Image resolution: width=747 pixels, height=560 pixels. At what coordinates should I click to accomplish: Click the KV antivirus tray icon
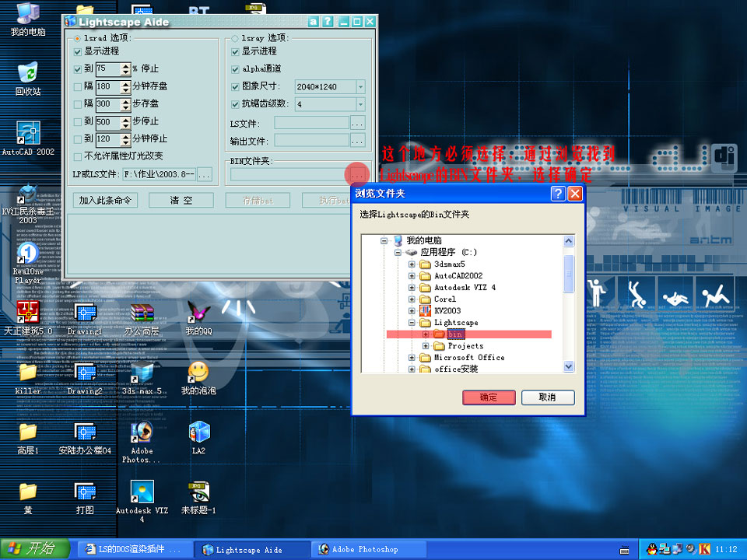703,550
